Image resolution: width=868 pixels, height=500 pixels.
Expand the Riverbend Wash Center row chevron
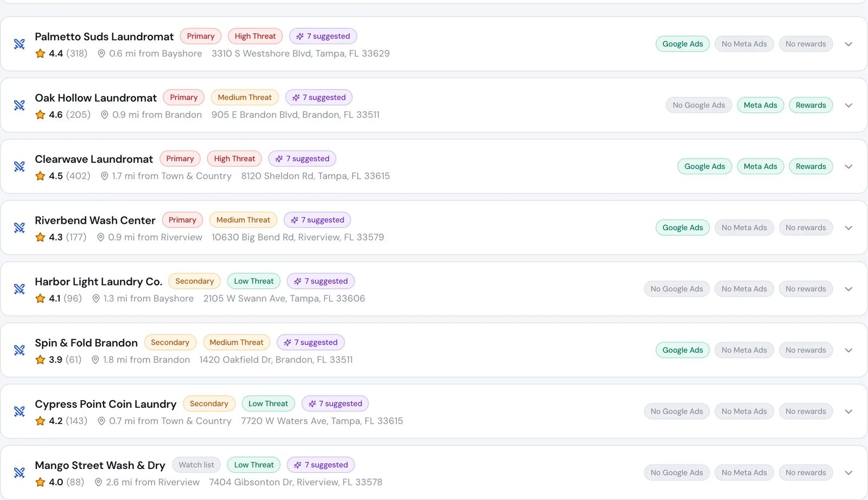pos(849,228)
